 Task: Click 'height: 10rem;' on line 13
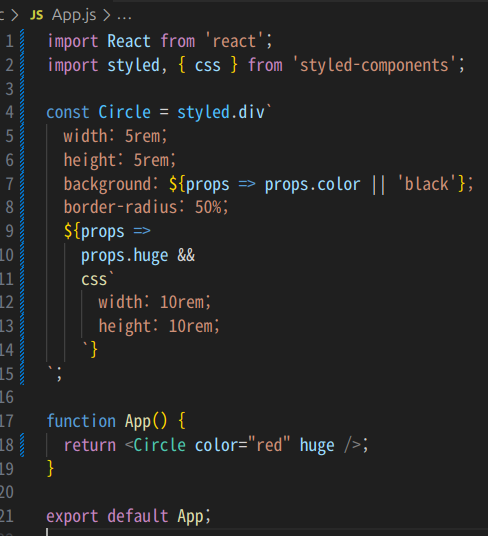tap(159, 326)
